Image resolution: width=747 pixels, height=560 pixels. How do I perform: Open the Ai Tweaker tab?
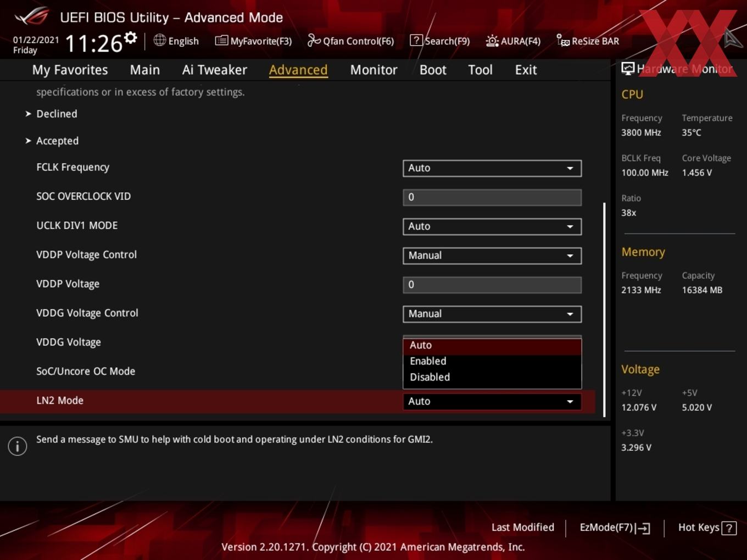(x=215, y=70)
